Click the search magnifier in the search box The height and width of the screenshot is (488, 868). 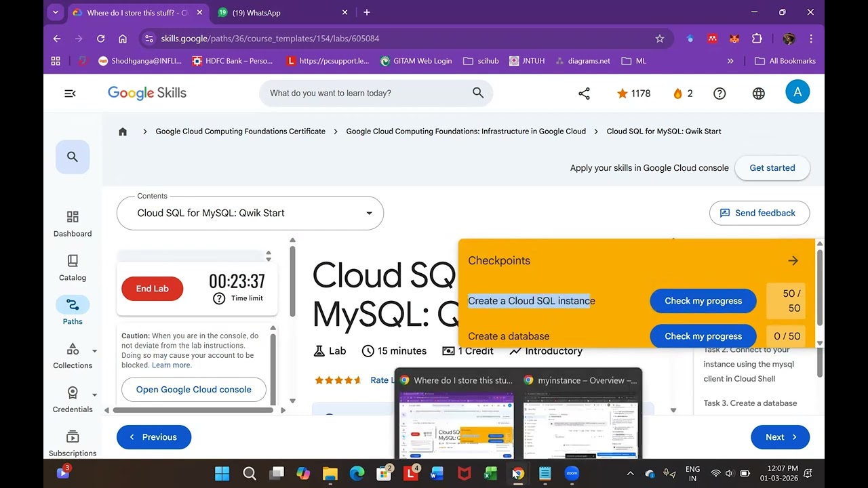tap(478, 93)
